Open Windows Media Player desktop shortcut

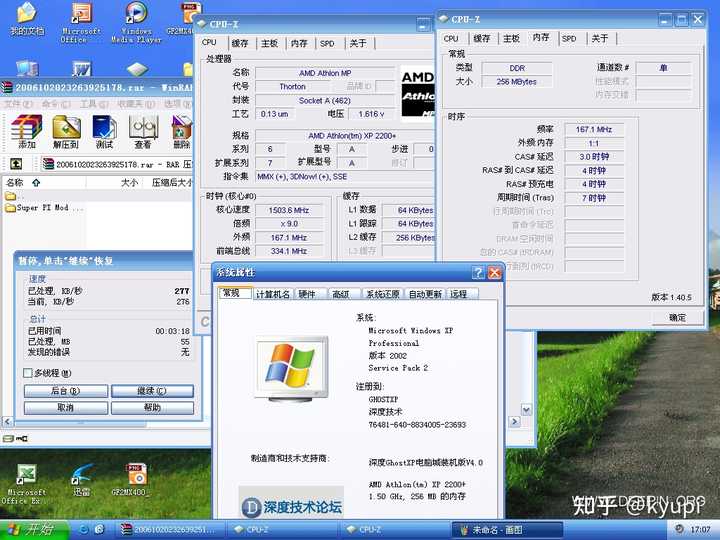click(136, 22)
